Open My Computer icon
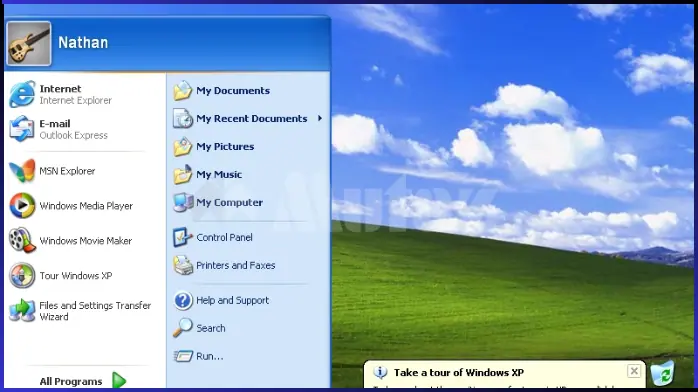 (183, 202)
